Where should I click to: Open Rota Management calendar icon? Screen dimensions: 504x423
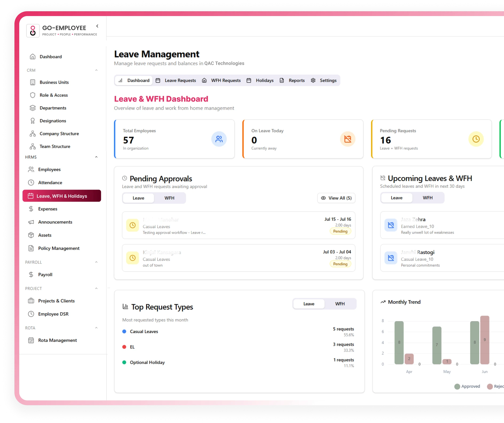coord(31,340)
